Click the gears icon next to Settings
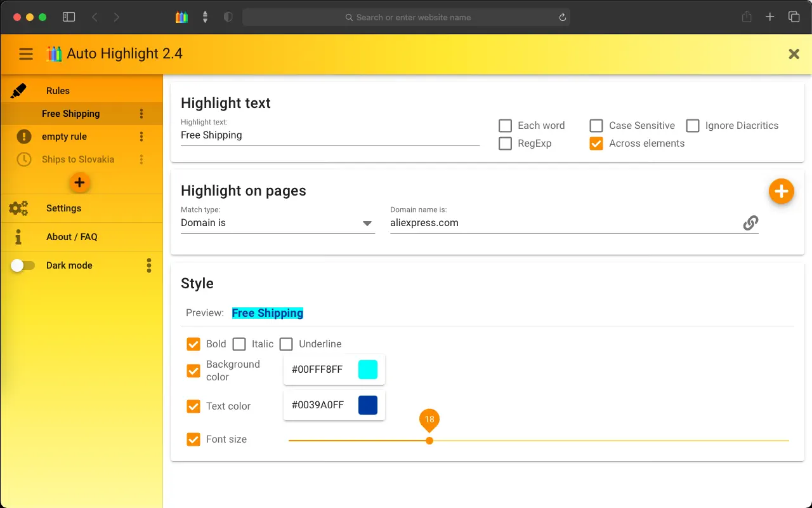Viewport: 812px width, 508px height. click(18, 208)
